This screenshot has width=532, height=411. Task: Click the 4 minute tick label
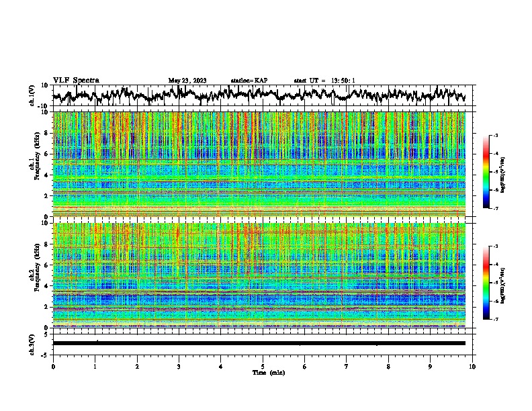point(221,367)
